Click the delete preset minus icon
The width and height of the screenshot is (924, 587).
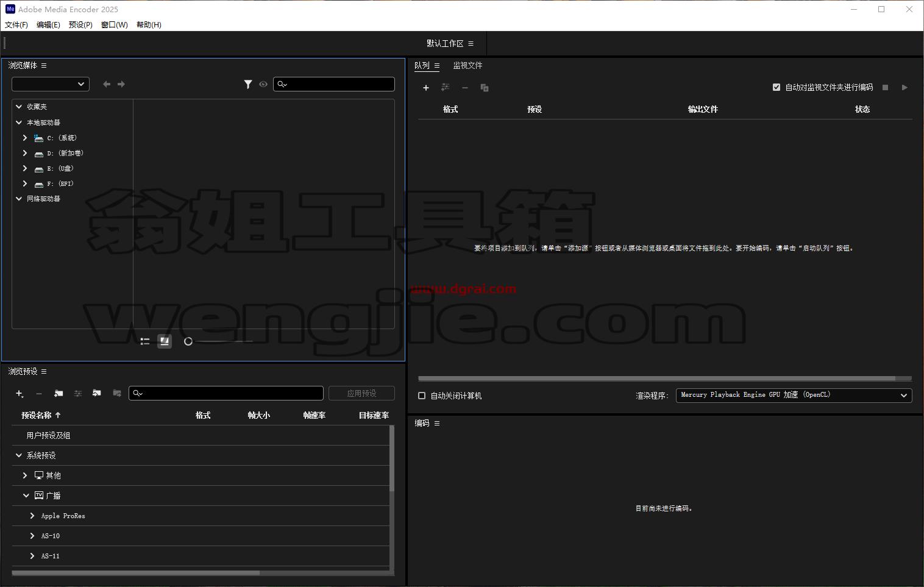[x=39, y=394]
